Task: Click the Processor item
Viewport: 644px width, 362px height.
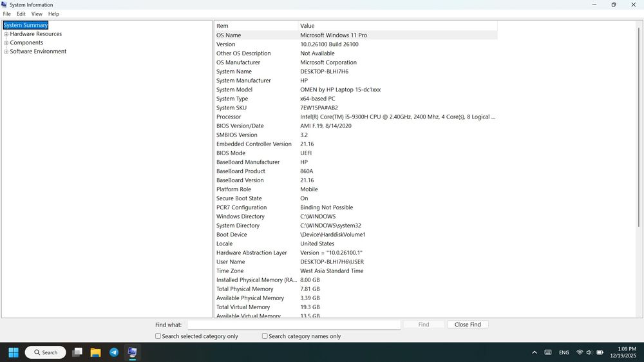Action: pos(229,117)
